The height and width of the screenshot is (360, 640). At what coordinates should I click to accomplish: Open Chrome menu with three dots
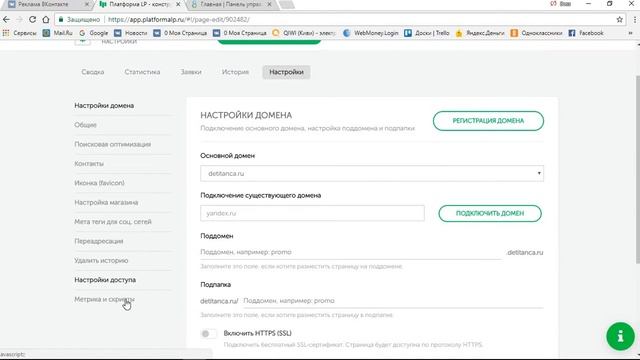pyautogui.click(x=635, y=19)
